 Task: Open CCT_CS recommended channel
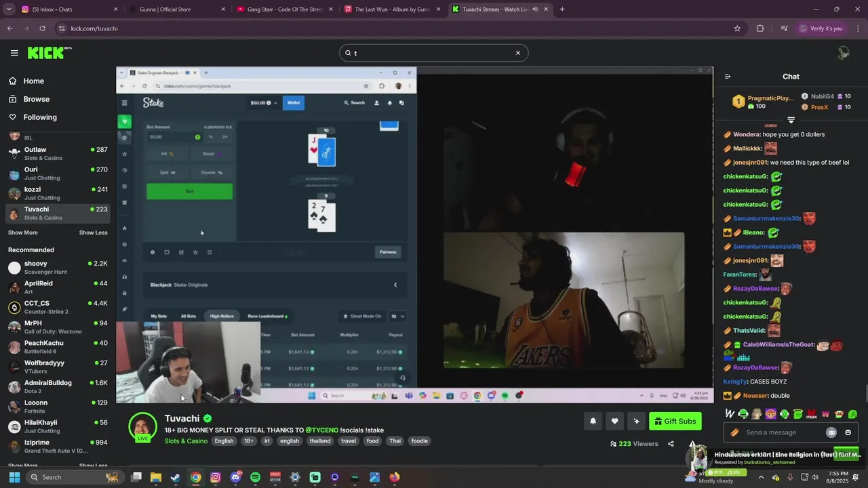coord(58,307)
